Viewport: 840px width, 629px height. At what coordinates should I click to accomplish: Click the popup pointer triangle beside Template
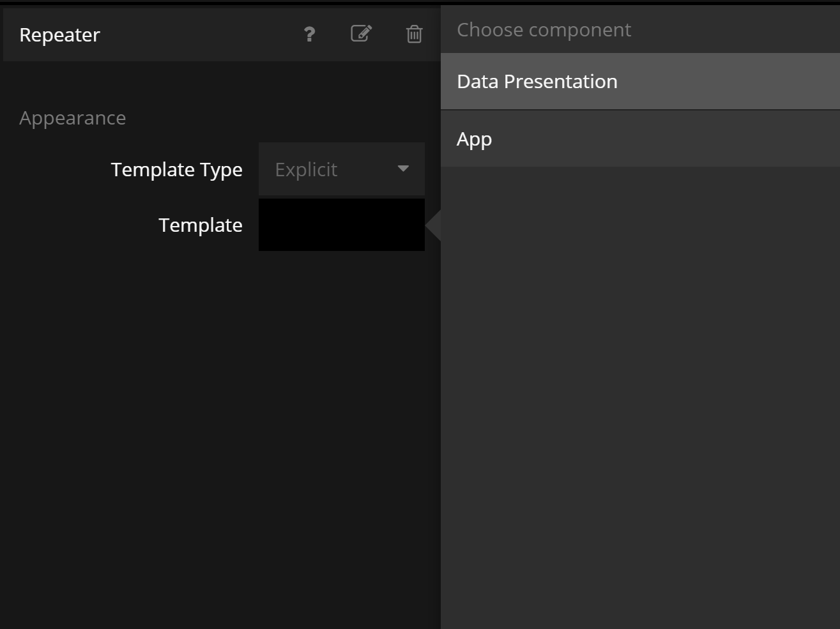pos(434,225)
